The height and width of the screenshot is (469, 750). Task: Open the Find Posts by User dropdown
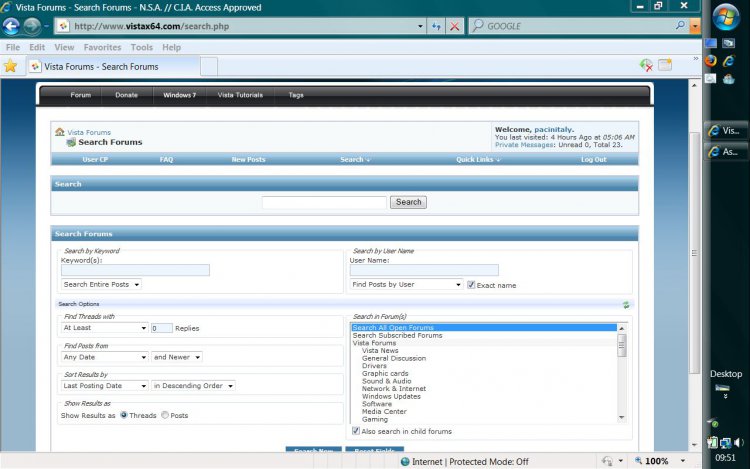[x=407, y=284]
